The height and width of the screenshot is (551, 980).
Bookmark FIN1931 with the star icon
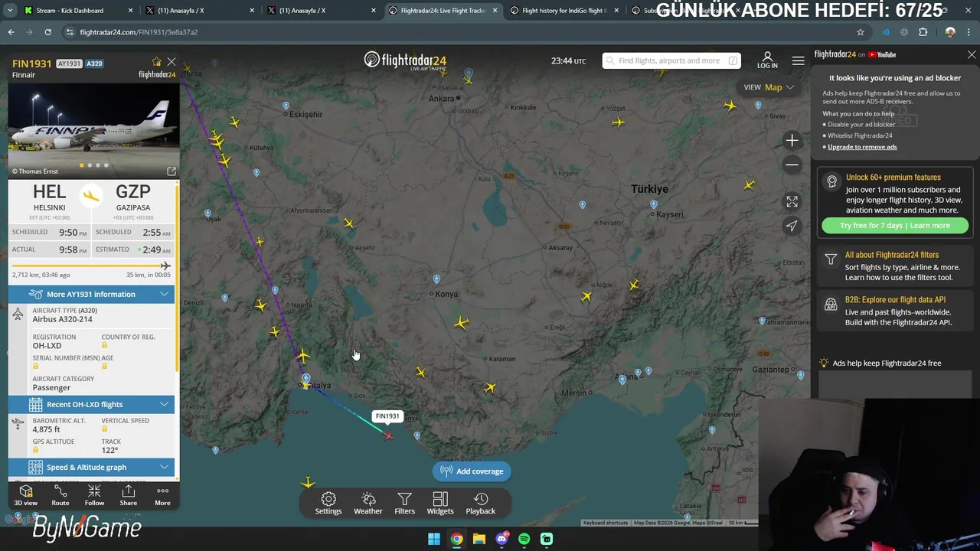point(157,62)
